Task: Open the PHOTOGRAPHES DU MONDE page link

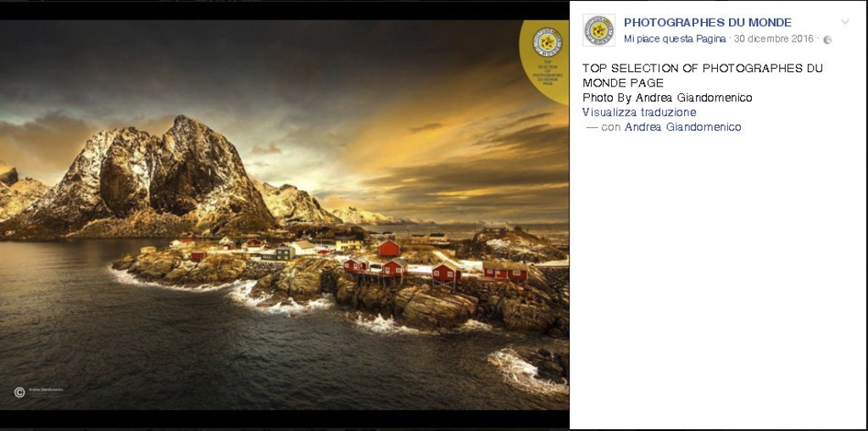Action: coord(708,23)
